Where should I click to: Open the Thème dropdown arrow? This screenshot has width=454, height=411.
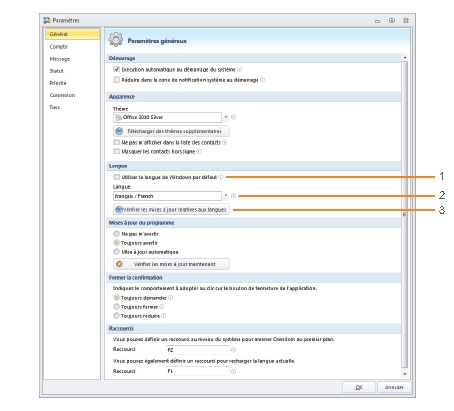pyautogui.click(x=226, y=117)
